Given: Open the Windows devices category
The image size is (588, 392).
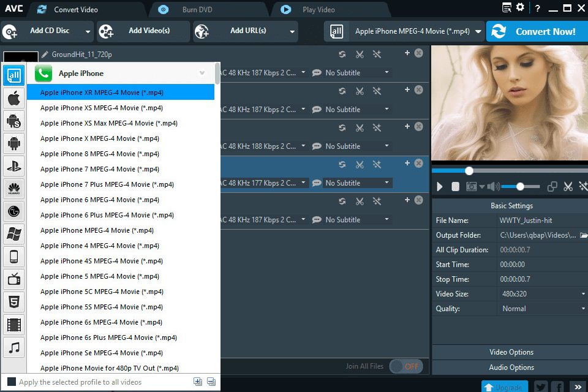Looking at the screenshot, I should pos(14,234).
